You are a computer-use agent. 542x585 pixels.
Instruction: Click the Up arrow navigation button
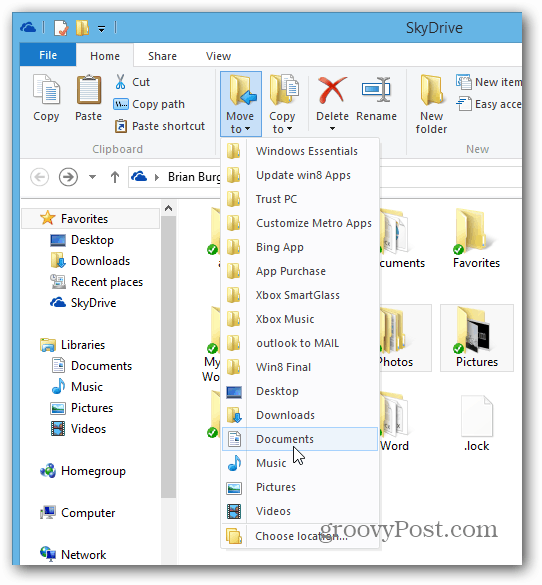coord(115,177)
